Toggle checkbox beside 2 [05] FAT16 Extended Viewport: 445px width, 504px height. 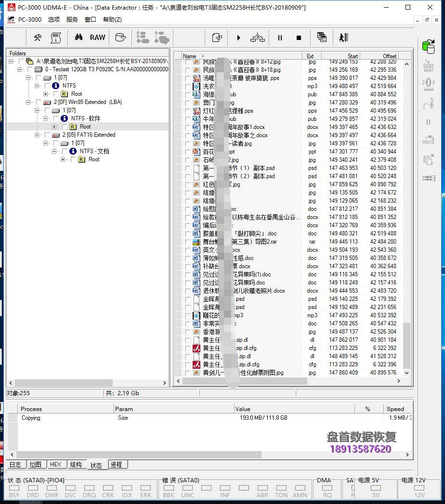[47, 135]
